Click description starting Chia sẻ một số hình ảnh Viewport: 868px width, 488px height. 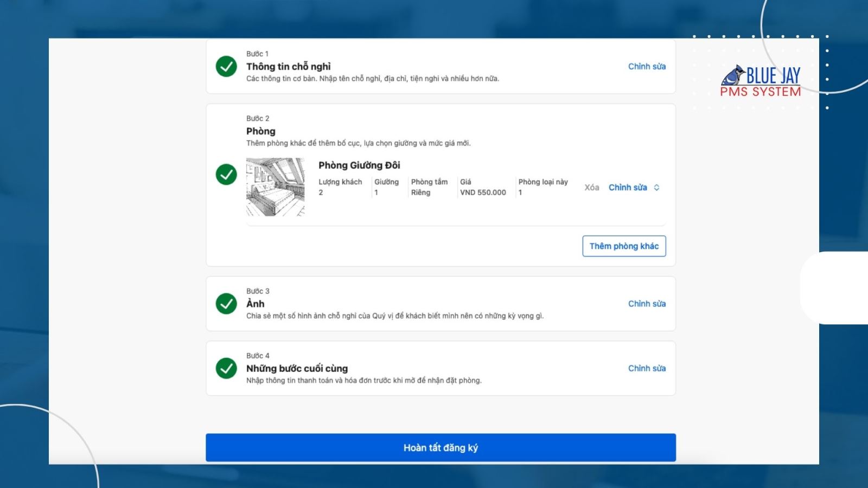tap(395, 316)
